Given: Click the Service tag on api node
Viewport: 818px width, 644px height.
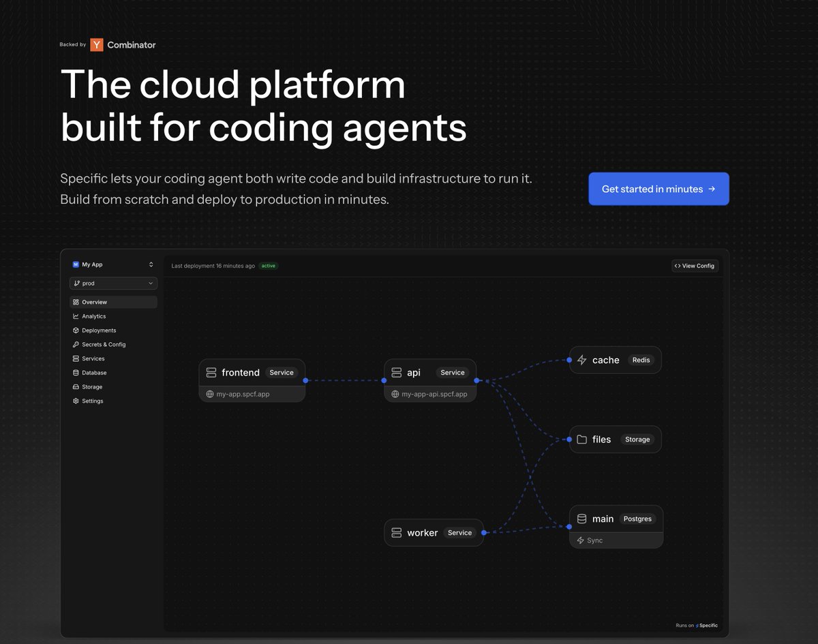Looking at the screenshot, I should pos(453,373).
